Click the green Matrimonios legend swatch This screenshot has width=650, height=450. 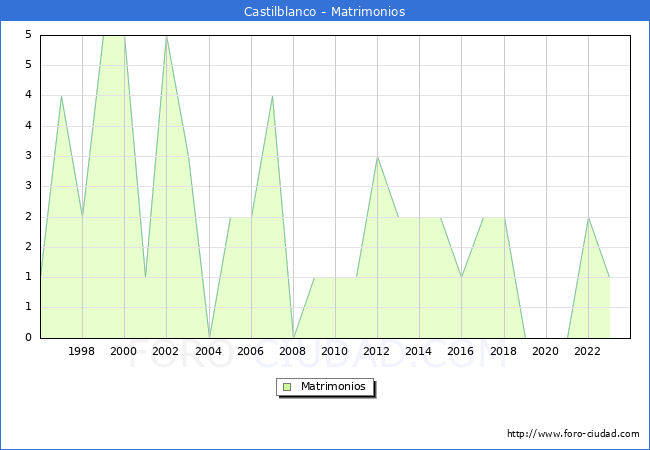click(287, 387)
